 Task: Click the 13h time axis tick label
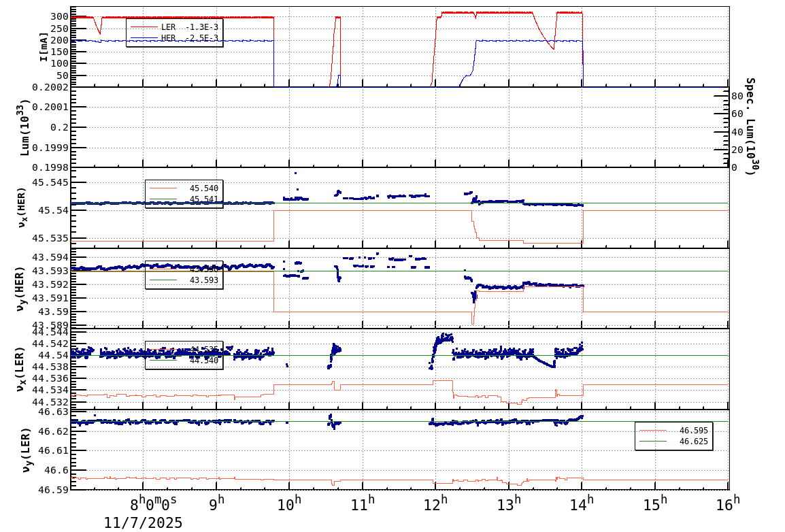[509, 503]
